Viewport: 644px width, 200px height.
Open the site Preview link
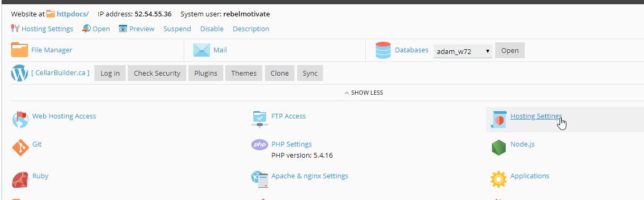click(x=142, y=29)
